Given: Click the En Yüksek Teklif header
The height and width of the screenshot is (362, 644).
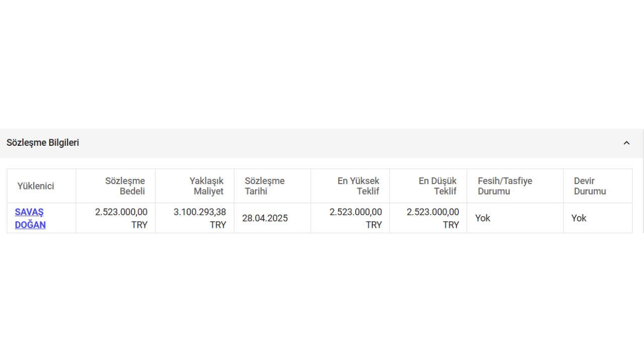Looking at the screenshot, I should coord(358,186).
